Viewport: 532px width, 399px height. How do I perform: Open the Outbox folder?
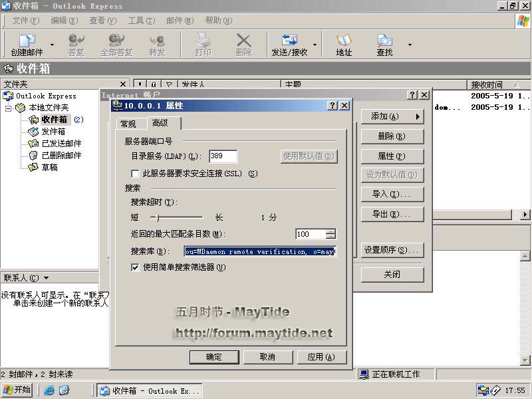pyautogui.click(x=53, y=132)
